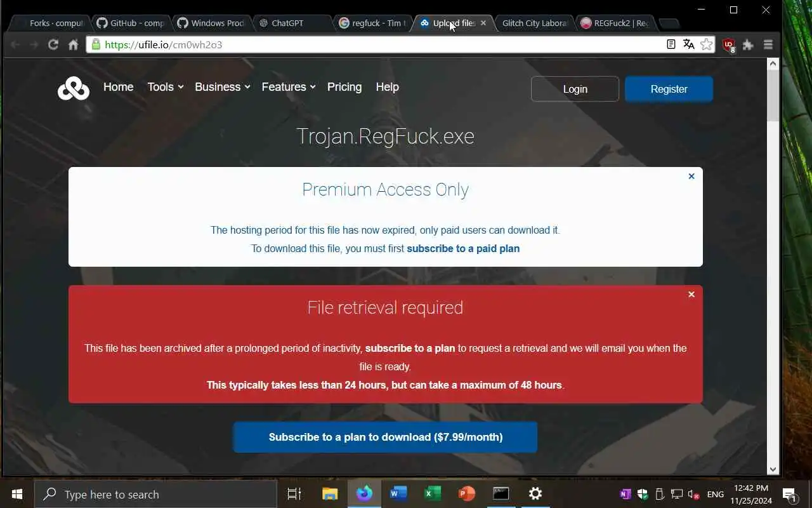Viewport: 812px width, 508px height.
Task: Reload the page with the refresh icon
Action: pyautogui.click(x=53, y=44)
